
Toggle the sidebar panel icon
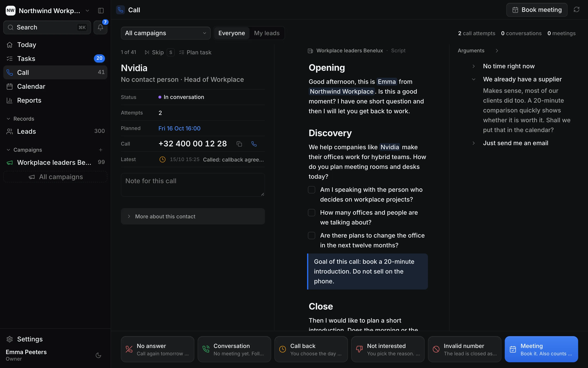(x=101, y=10)
